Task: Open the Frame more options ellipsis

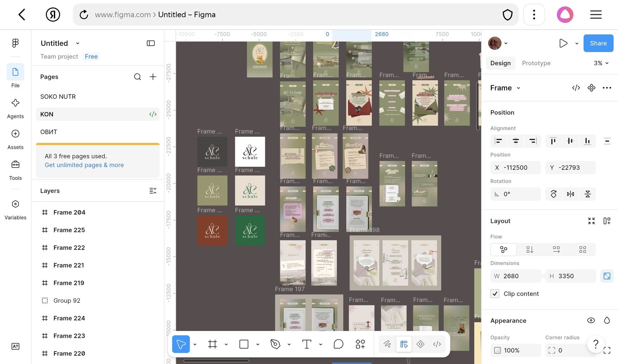Action: tap(607, 88)
